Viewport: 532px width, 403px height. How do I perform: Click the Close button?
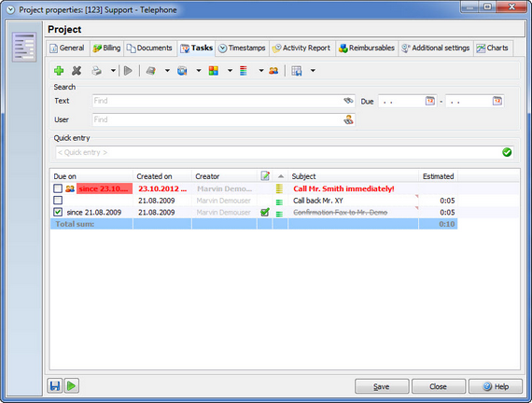tap(439, 386)
